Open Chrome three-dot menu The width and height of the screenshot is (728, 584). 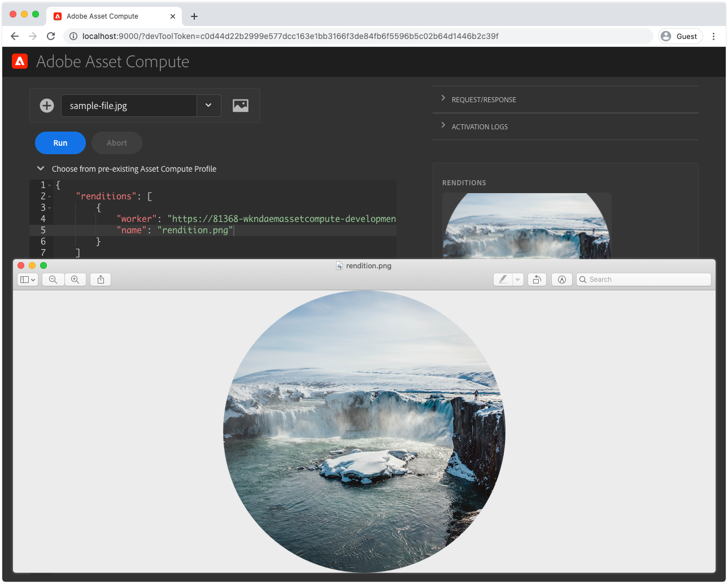714,36
